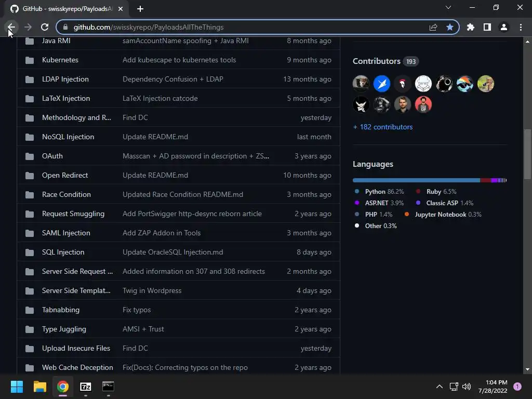Viewport: 532px width, 399px height.
Task: Open the Java RMI folder link
Action: (x=56, y=41)
